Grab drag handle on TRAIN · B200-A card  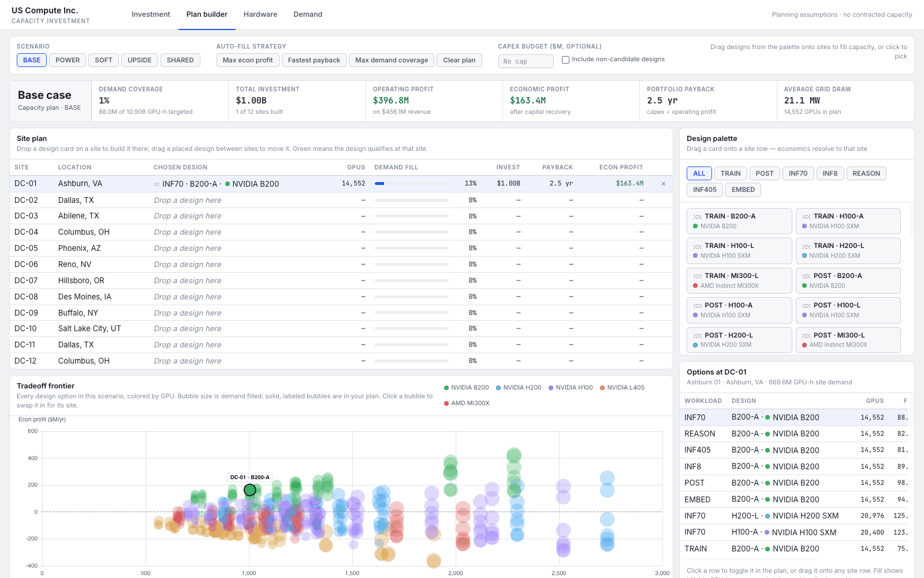pyautogui.click(x=698, y=217)
